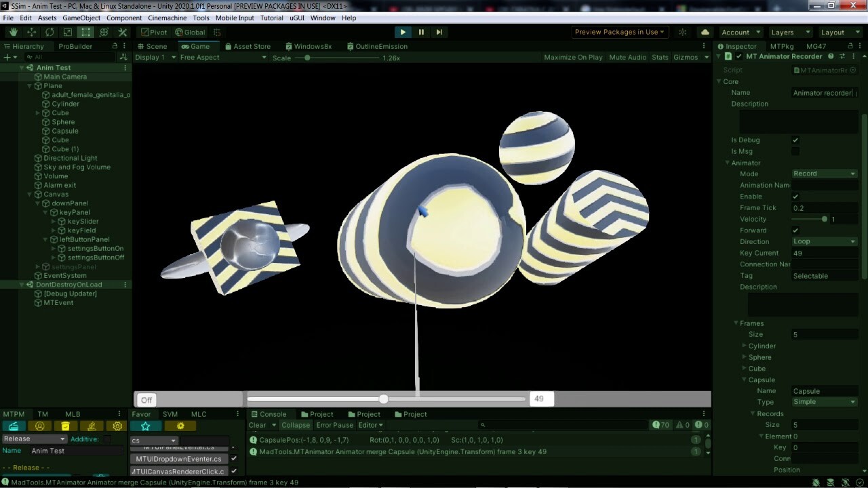
Task: Enable the Is Msg checkbox
Action: 795,151
